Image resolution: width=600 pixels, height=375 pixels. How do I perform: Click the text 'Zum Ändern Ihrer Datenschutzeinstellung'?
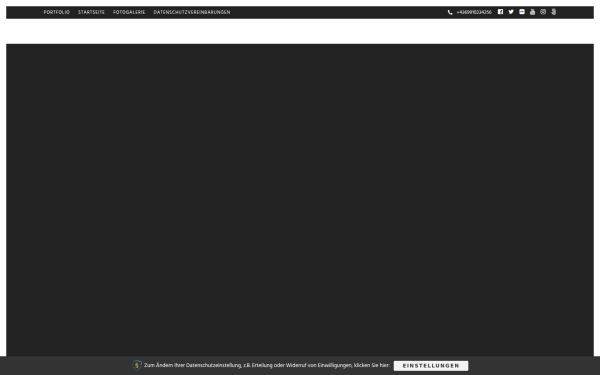tap(192, 365)
